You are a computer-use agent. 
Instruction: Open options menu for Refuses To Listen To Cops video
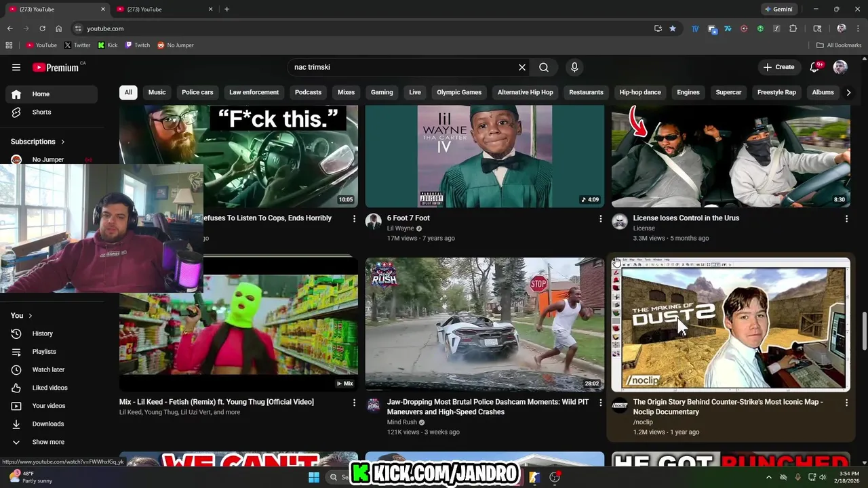(x=354, y=219)
